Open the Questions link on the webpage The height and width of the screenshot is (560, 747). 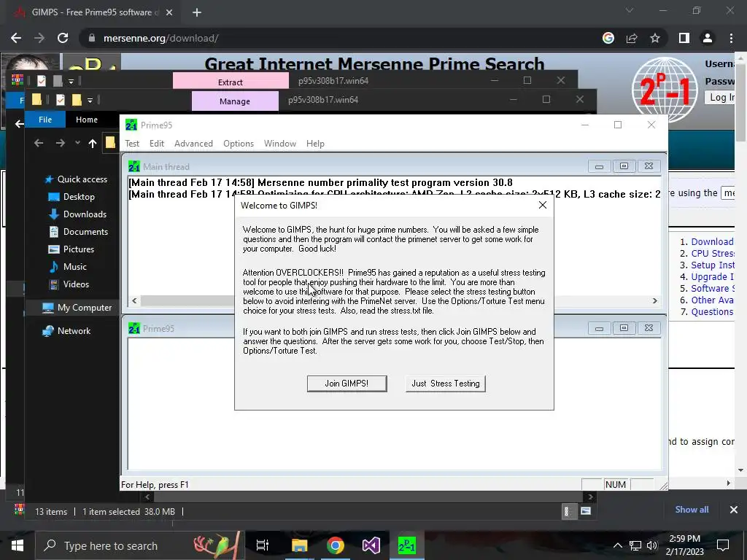(x=712, y=312)
